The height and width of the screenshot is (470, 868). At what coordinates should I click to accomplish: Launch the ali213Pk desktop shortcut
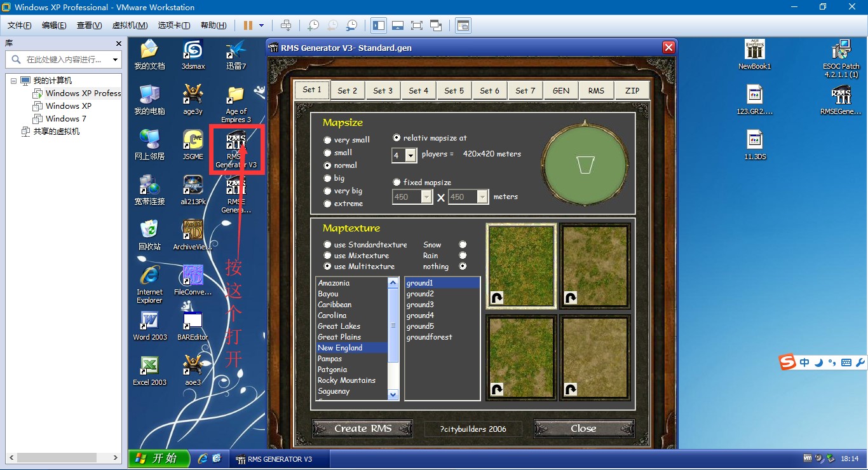pos(193,190)
